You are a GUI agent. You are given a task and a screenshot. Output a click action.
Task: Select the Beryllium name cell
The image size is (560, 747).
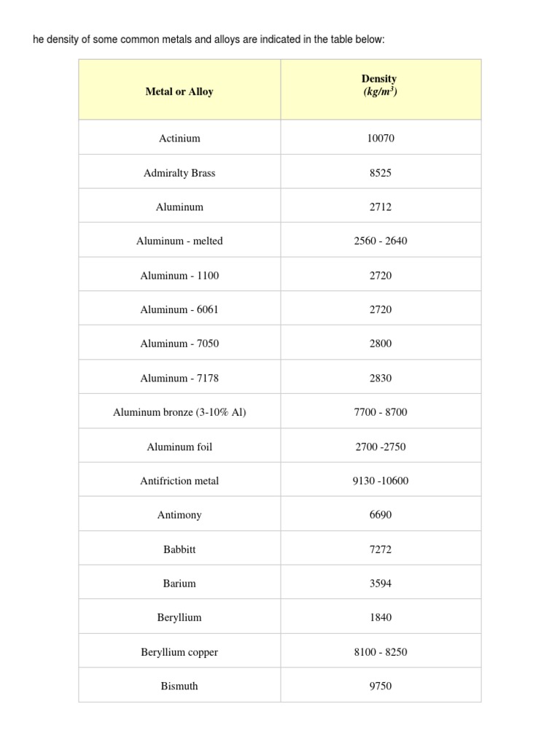click(x=179, y=617)
